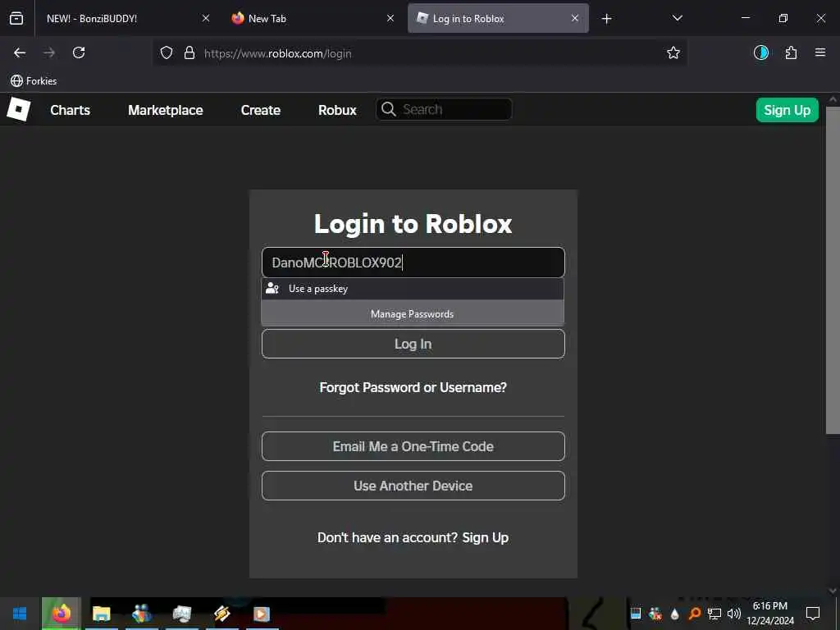Open a new browser tab with plus
The image size is (840, 630).
(x=606, y=19)
